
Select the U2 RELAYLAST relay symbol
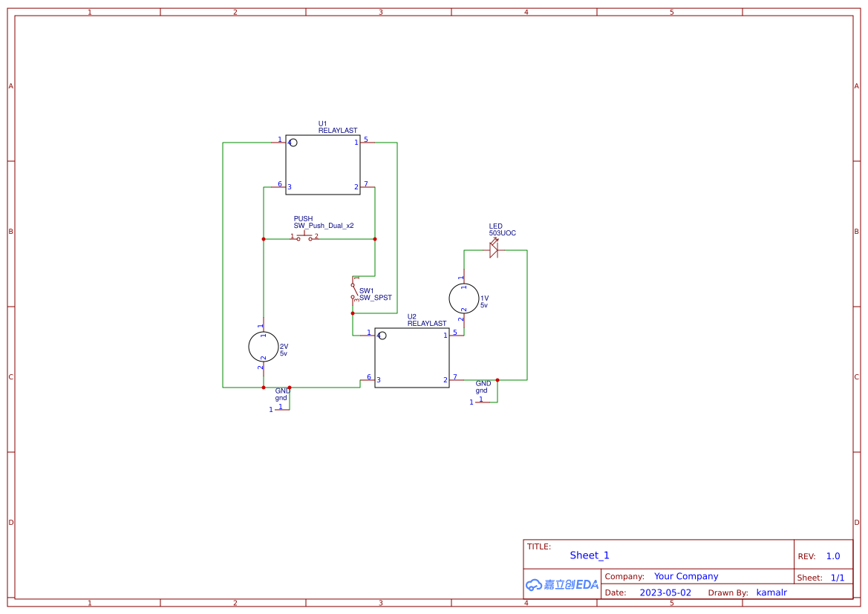(x=412, y=356)
